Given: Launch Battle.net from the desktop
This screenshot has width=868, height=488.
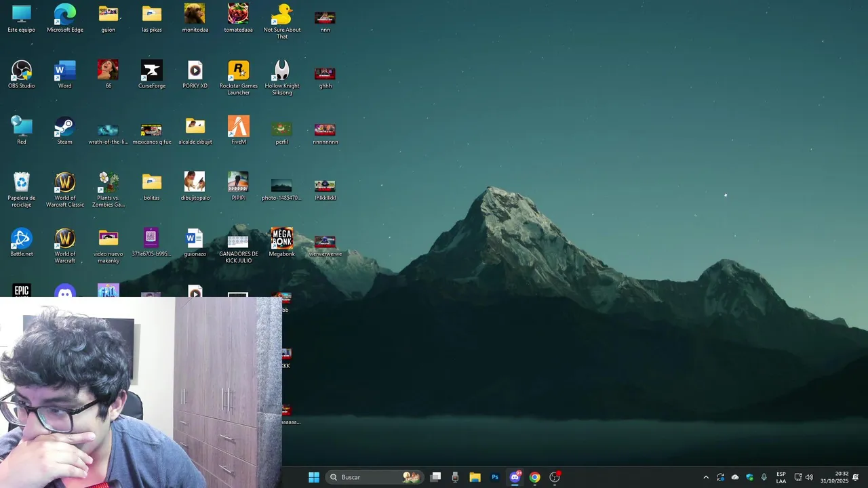Looking at the screenshot, I should [22, 243].
